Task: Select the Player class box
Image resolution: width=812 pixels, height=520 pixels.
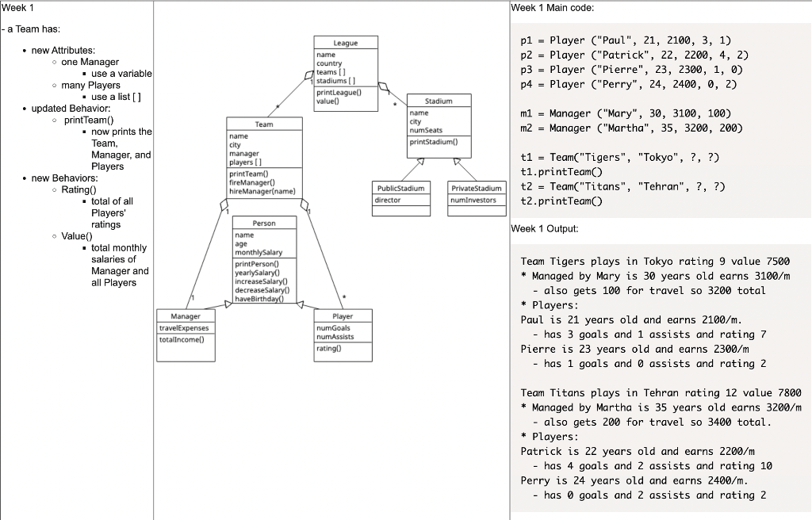Action: coord(343,333)
